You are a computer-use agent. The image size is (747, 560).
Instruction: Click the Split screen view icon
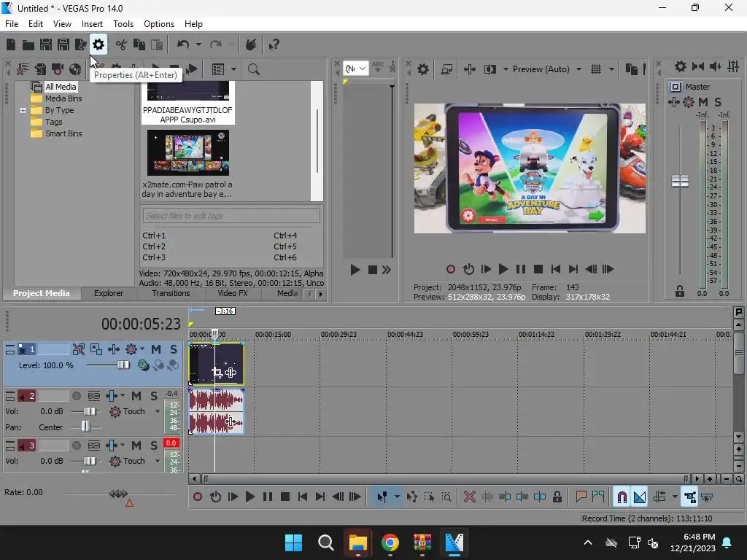pos(489,69)
